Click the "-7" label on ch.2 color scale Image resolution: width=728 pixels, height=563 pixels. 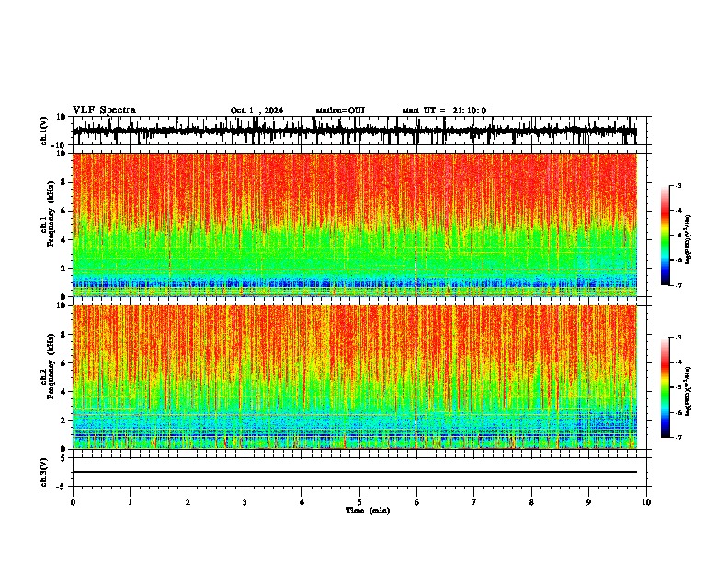point(678,437)
